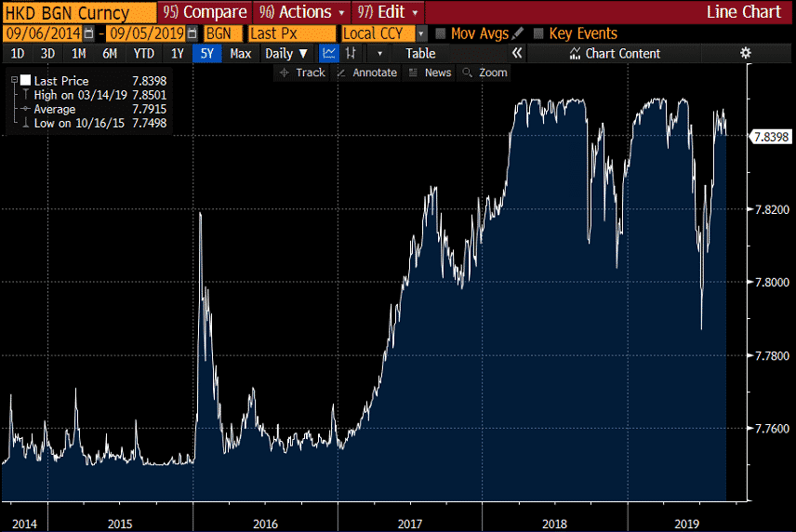Select the YTD time range tab
Viewport: 796px width, 532px height.
(x=144, y=53)
